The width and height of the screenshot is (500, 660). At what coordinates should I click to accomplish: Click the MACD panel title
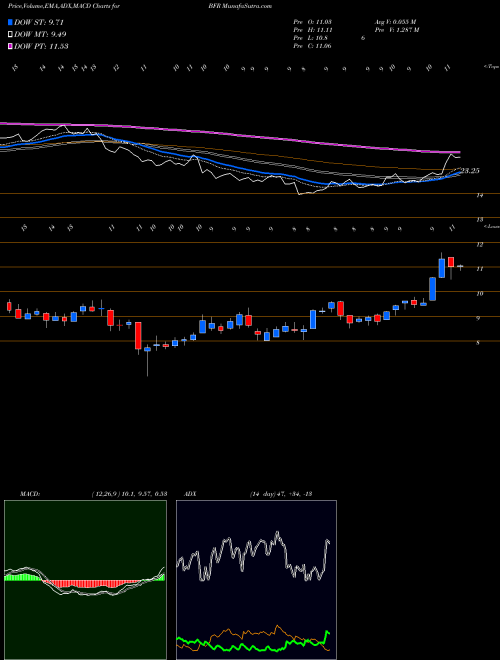[x=30, y=494]
